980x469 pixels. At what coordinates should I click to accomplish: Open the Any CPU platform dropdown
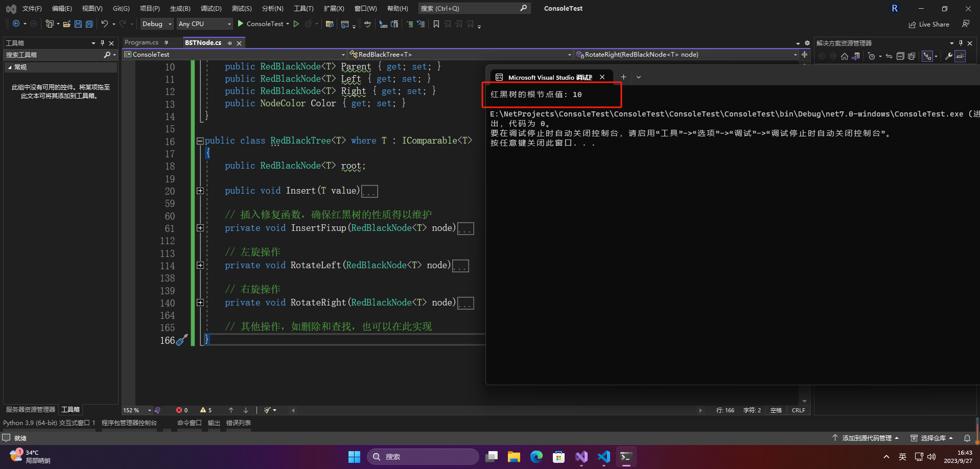pyautogui.click(x=204, y=24)
